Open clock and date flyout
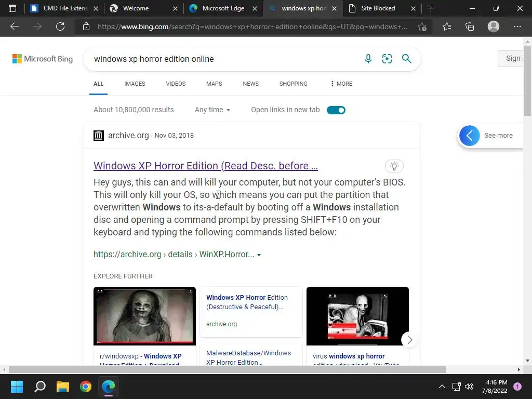The width and height of the screenshot is (532, 399). [x=495, y=387]
